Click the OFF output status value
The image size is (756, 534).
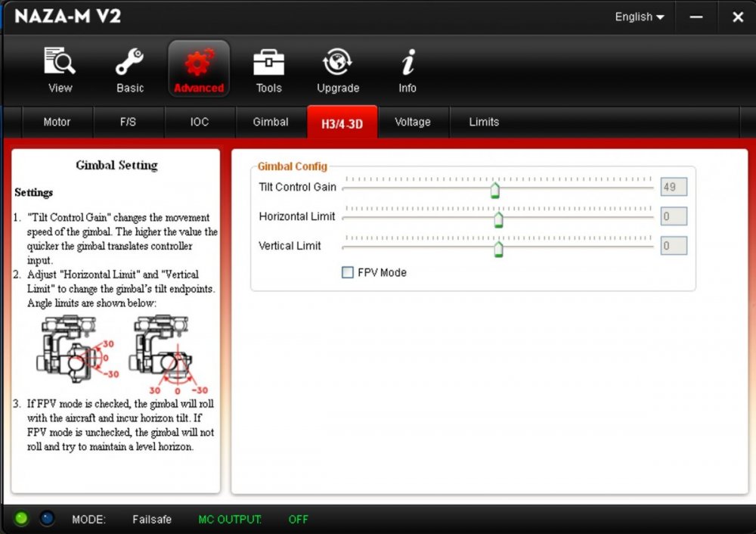click(x=298, y=520)
